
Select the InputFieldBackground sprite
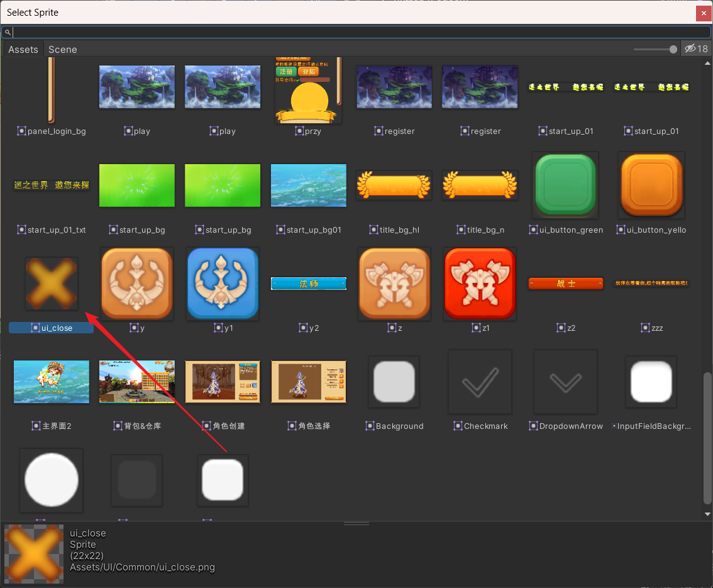651,382
